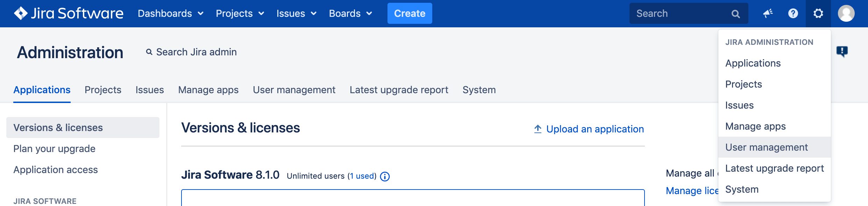The image size is (868, 206).
Task: Select User management from Jira Administration menu
Action: coord(766,147)
